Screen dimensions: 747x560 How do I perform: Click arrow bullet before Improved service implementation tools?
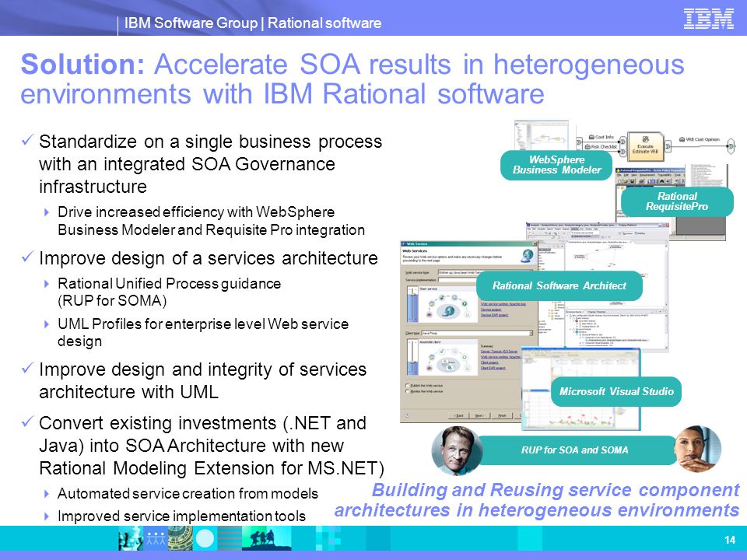click(47, 516)
